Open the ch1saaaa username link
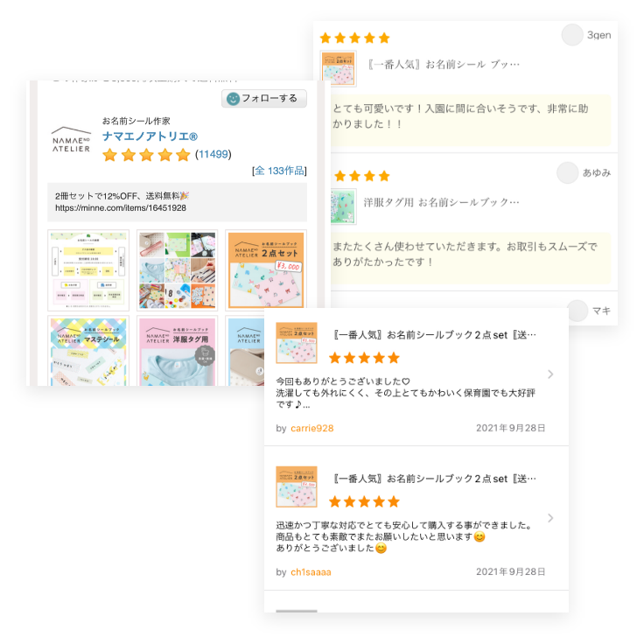 click(311, 572)
